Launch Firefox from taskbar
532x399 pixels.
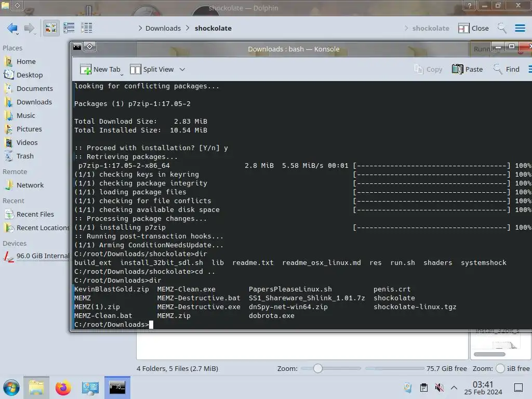[63, 388]
